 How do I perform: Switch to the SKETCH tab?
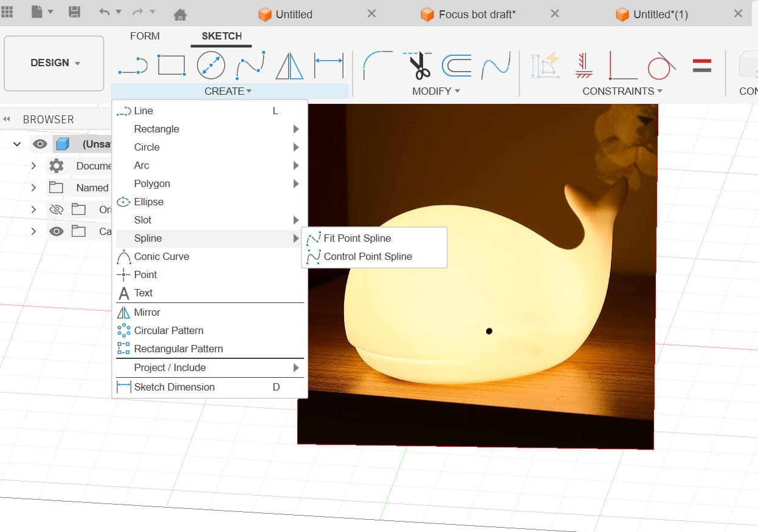222,36
